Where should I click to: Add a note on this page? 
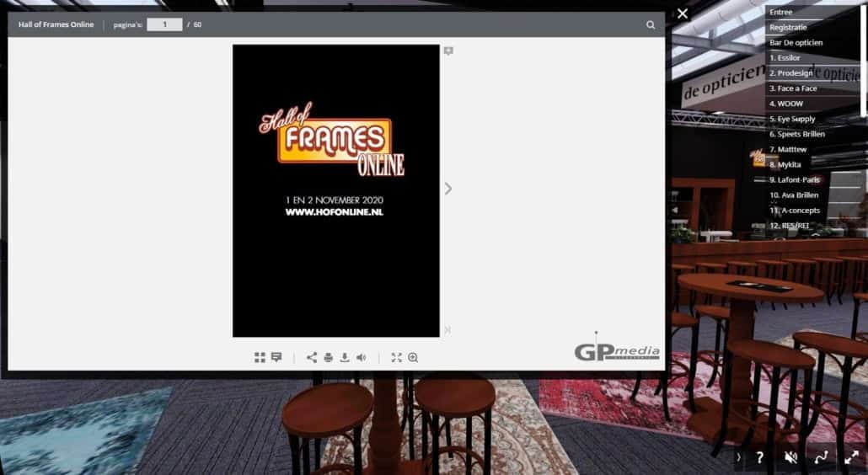[x=448, y=51]
